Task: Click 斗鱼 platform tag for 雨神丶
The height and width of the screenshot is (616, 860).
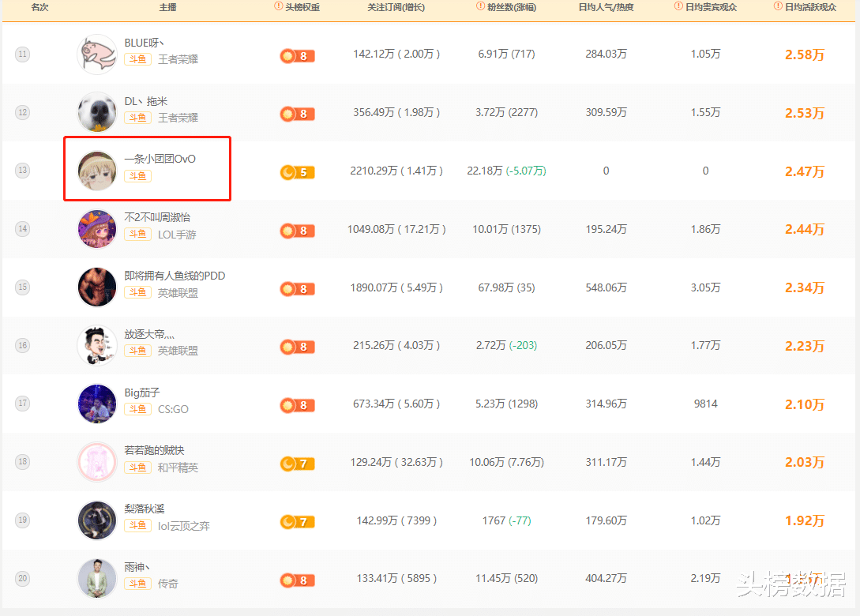Action: 137,584
